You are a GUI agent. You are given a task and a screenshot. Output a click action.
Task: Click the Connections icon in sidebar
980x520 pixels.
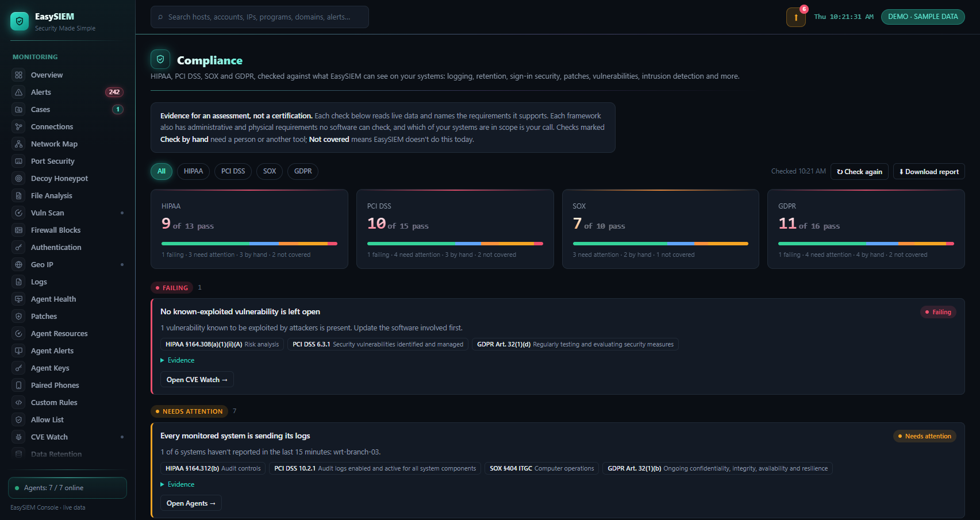point(19,127)
